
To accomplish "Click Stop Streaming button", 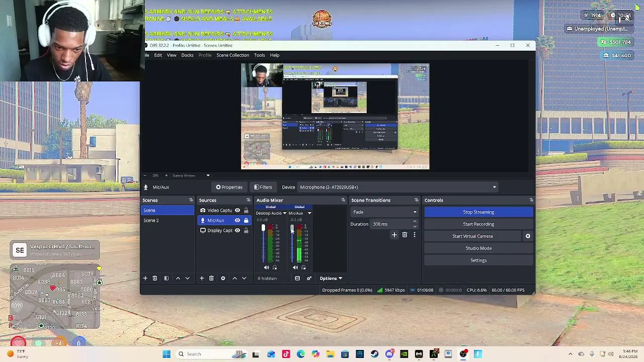I will coord(478,212).
